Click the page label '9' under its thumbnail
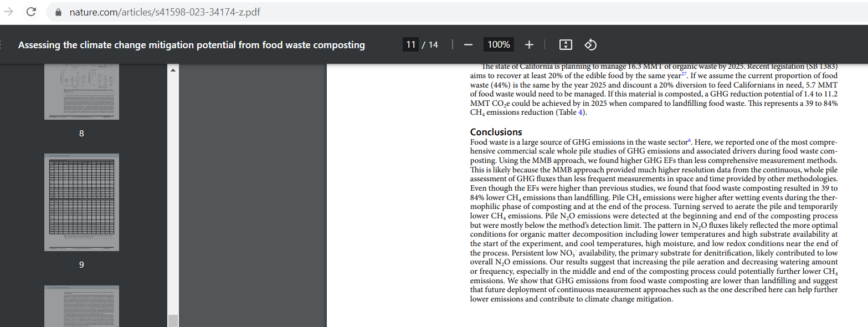The width and height of the screenshot is (868, 327). (x=81, y=265)
